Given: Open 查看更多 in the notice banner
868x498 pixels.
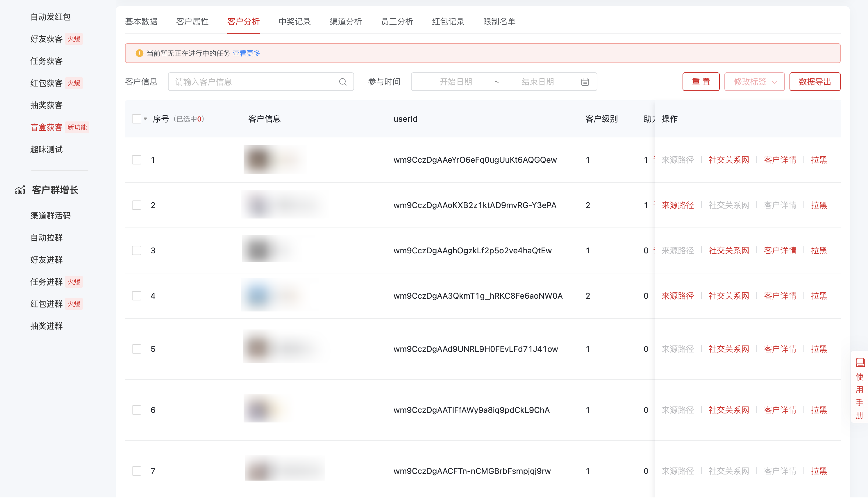Looking at the screenshot, I should click(246, 53).
